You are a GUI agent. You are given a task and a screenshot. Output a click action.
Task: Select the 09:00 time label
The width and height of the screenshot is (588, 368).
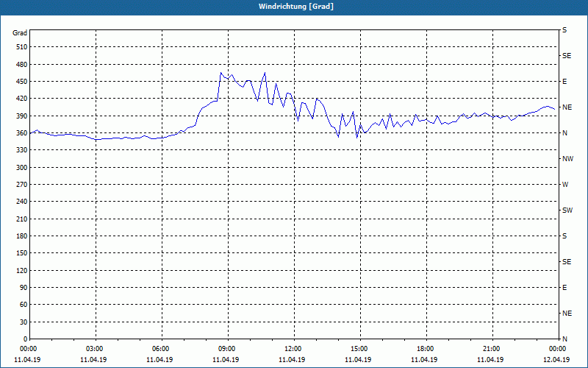227,349
